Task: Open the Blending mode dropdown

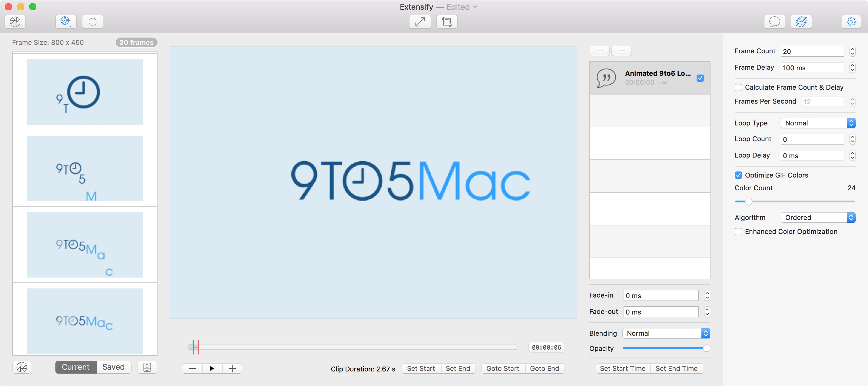Action: pos(666,333)
